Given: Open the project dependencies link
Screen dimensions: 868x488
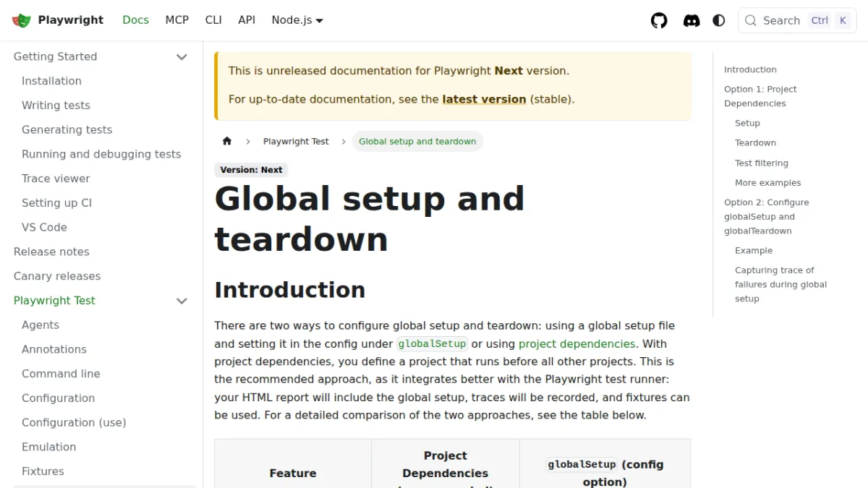Looking at the screenshot, I should coord(576,343).
